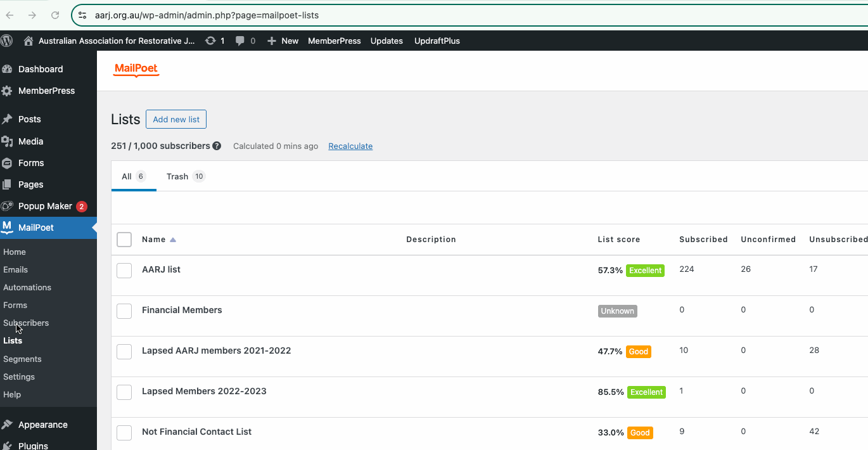This screenshot has height=450, width=868.
Task: Expand the Appearance menu in sidebar
Action: 42,425
